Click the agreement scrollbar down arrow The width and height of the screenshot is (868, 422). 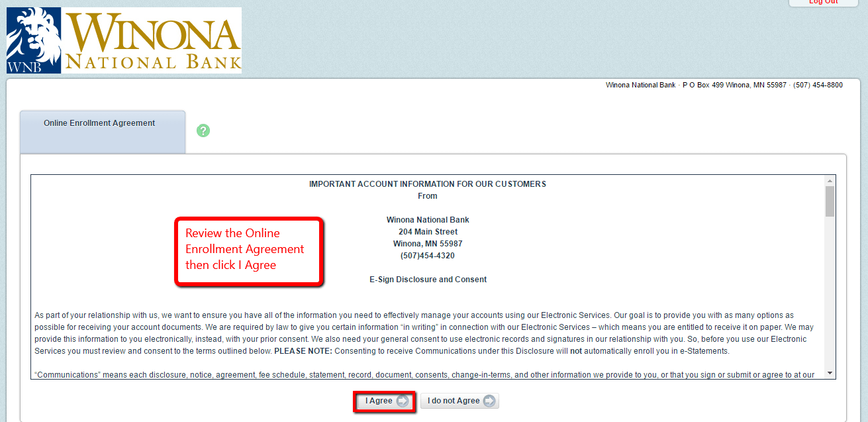point(830,373)
